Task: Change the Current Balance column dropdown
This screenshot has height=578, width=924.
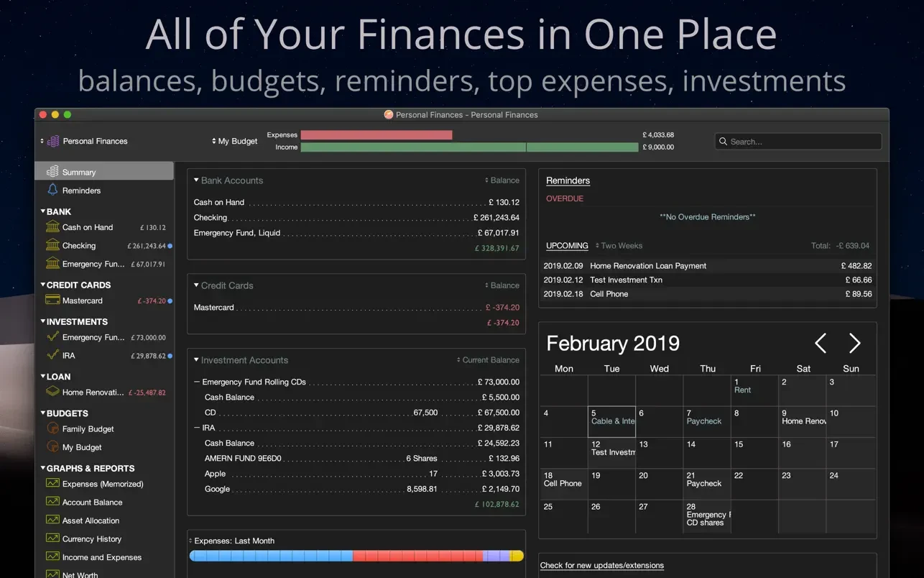Action: coord(488,360)
